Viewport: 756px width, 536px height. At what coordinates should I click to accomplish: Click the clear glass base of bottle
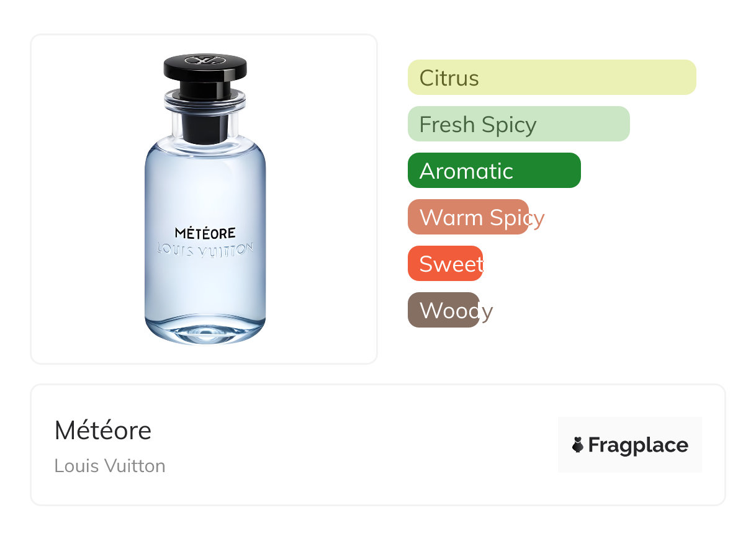205,332
